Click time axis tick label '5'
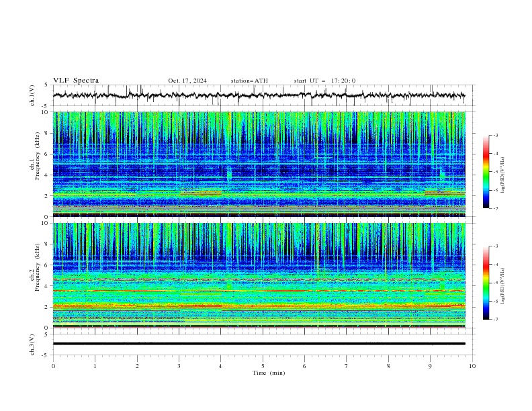 263,366
